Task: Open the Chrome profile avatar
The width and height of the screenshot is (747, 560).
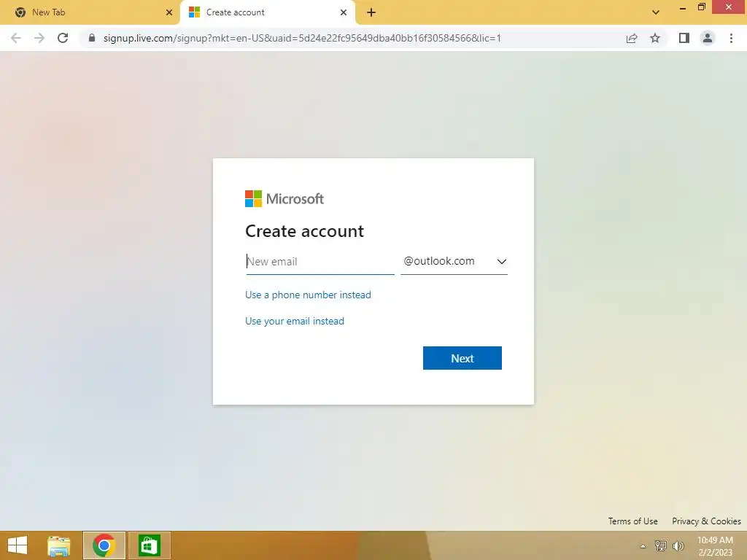Action: click(708, 38)
